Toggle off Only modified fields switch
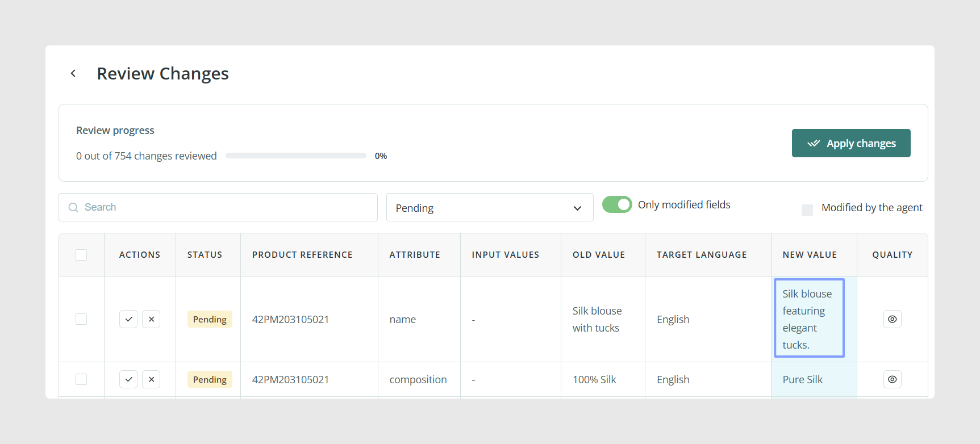 [617, 204]
